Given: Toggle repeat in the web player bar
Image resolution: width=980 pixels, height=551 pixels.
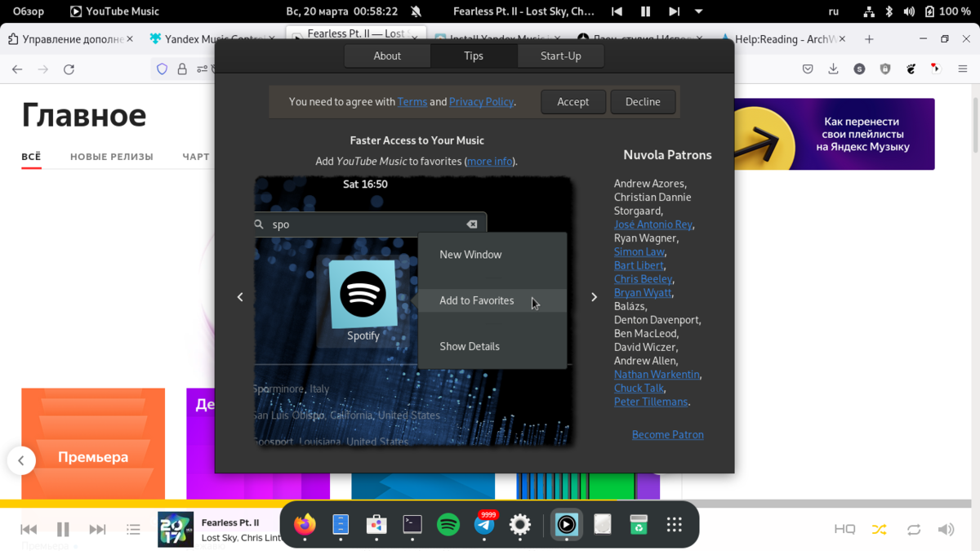Looking at the screenshot, I should 914,530.
